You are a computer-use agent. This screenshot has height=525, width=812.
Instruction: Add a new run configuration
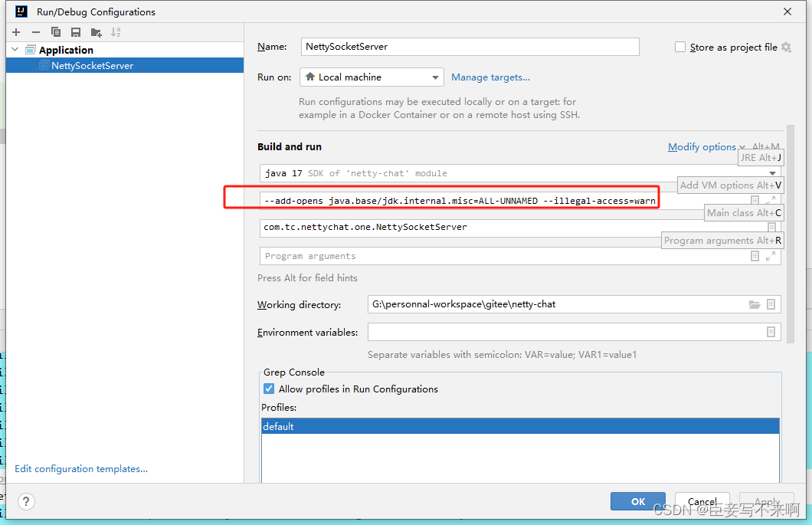coord(15,31)
